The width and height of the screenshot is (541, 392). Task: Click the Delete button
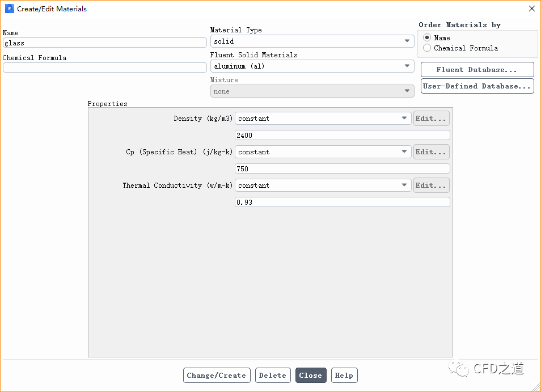(273, 376)
